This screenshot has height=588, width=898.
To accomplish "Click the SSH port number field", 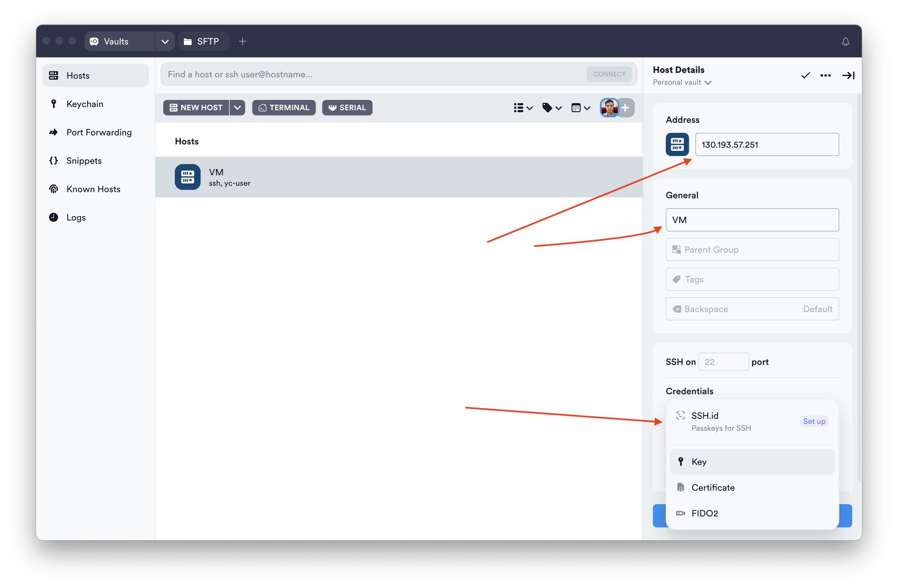I will (723, 362).
